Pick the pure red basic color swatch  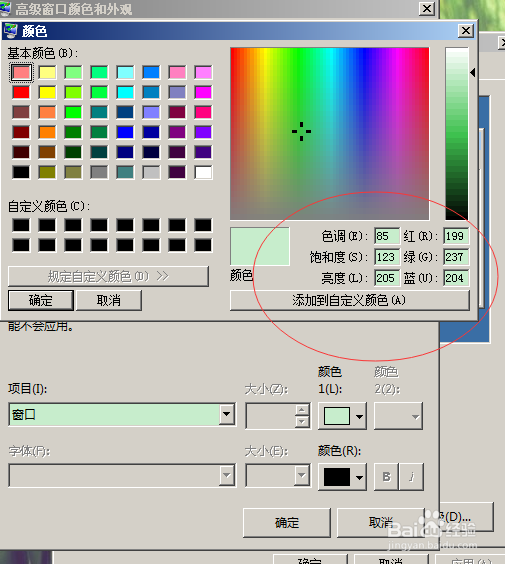[x=21, y=92]
